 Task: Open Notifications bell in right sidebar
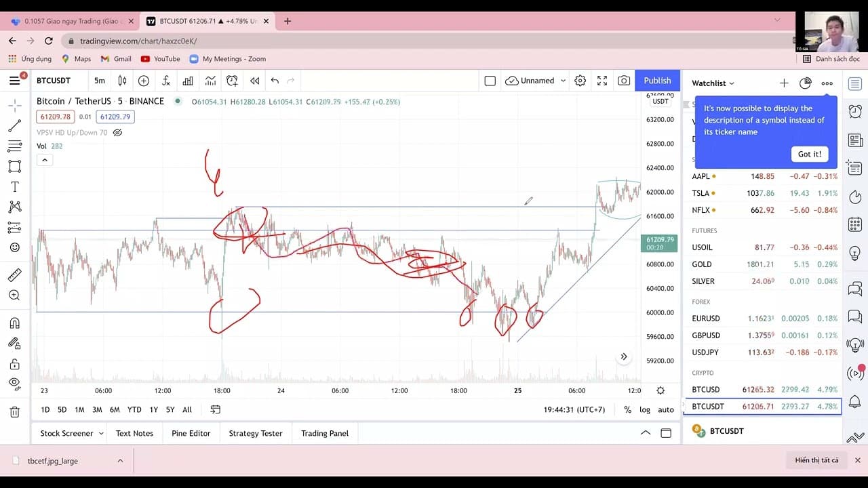[x=855, y=402]
